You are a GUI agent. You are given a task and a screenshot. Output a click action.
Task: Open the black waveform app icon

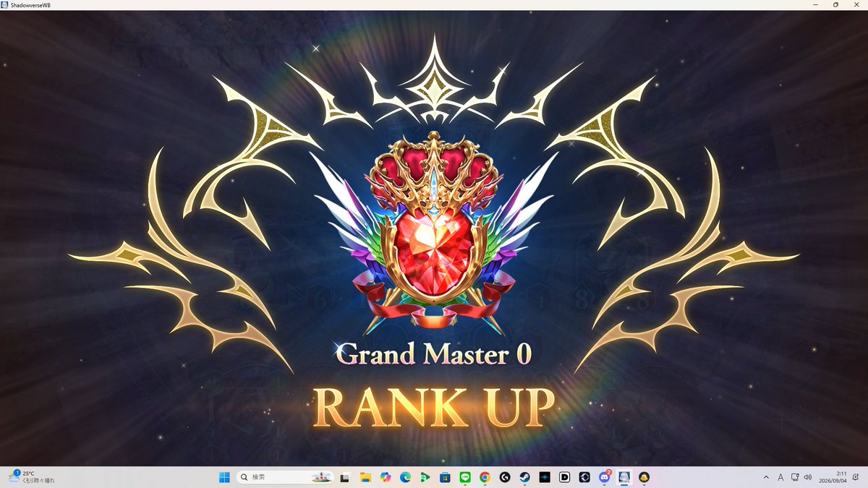545,477
